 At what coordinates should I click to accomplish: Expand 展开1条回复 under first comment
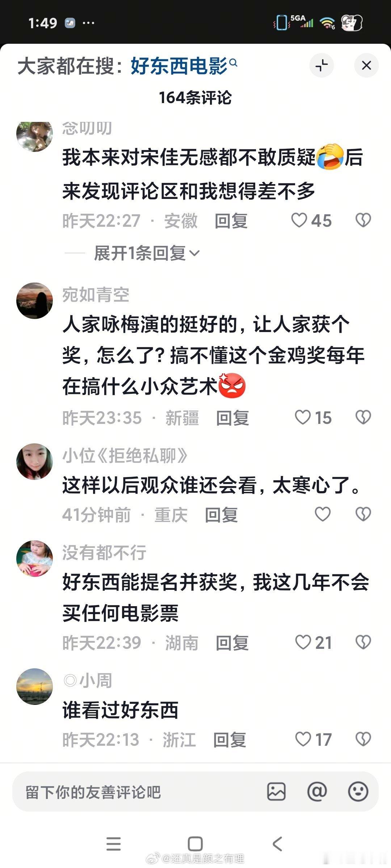pos(147,253)
